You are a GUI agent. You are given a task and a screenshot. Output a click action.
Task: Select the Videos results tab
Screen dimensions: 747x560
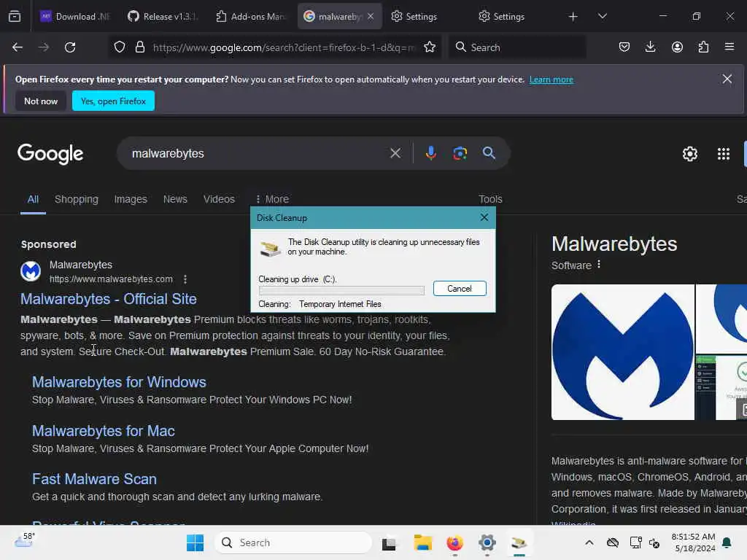click(x=219, y=199)
